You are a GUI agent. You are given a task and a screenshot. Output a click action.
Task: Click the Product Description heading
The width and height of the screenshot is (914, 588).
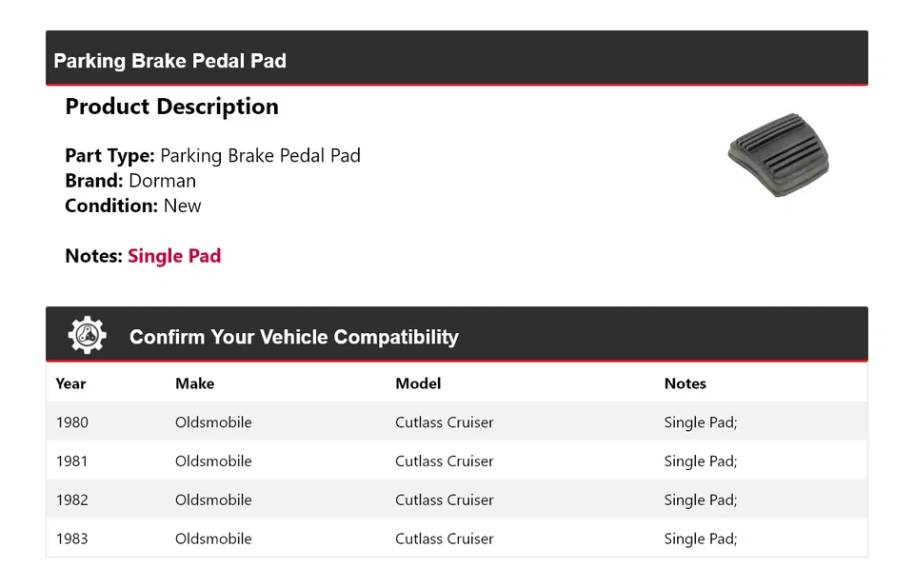pyautogui.click(x=171, y=107)
